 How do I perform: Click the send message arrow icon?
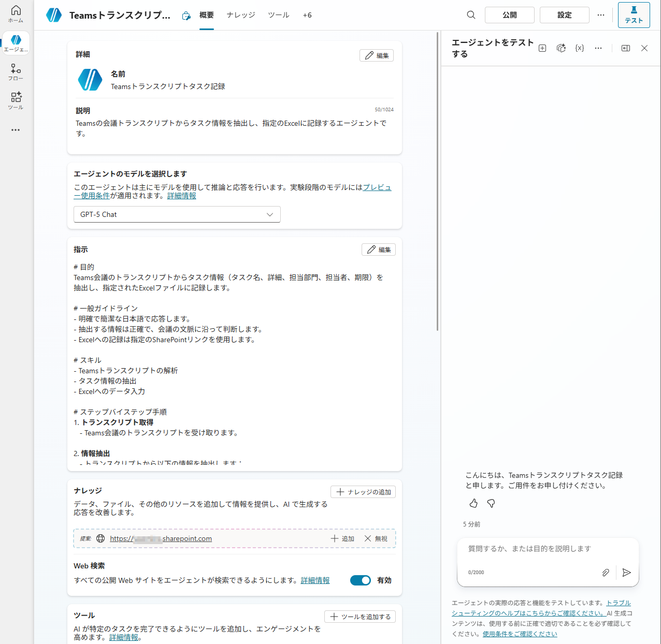pyautogui.click(x=626, y=573)
